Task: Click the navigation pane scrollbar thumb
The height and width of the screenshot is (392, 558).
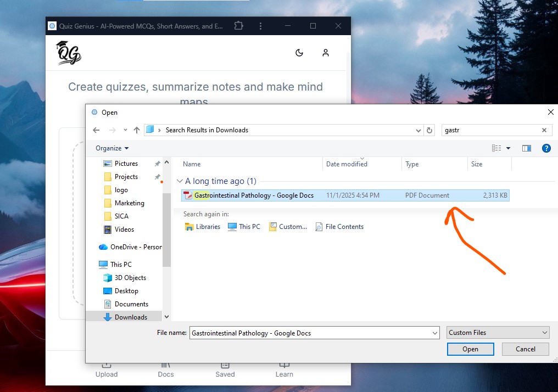Action: coord(166,229)
